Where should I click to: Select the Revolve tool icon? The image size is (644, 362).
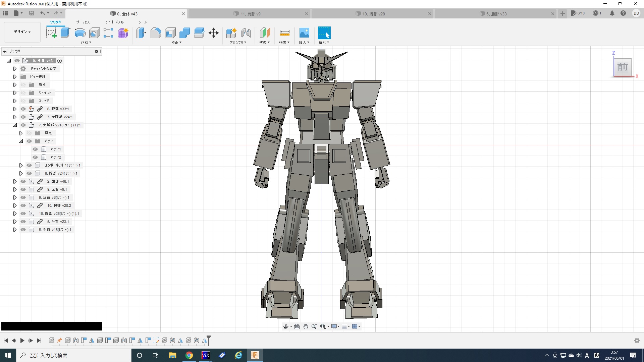pos(80,33)
